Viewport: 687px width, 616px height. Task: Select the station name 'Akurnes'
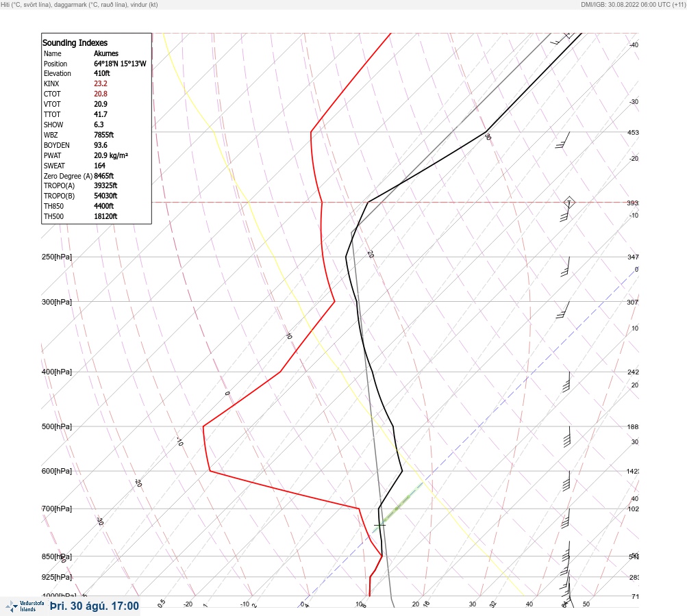coord(106,53)
